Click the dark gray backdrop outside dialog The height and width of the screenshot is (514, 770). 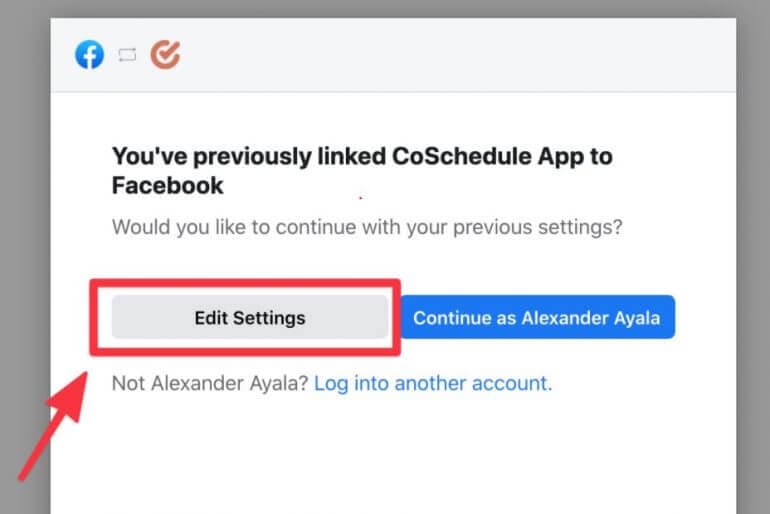pyautogui.click(x=25, y=196)
